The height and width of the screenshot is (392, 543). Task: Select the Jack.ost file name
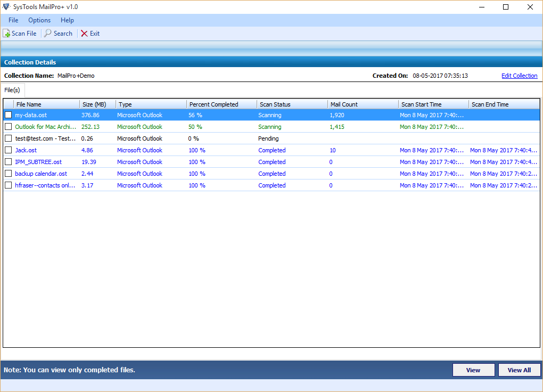(26, 150)
